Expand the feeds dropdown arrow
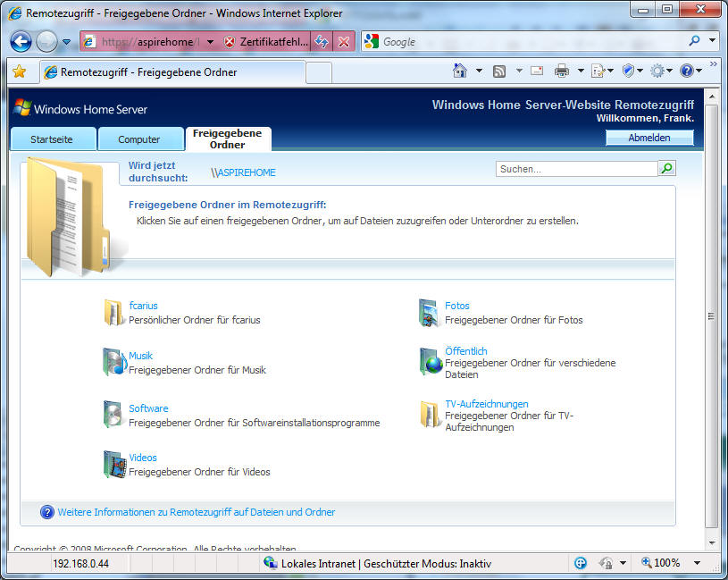Viewport: 728px width, 580px height. point(519,71)
